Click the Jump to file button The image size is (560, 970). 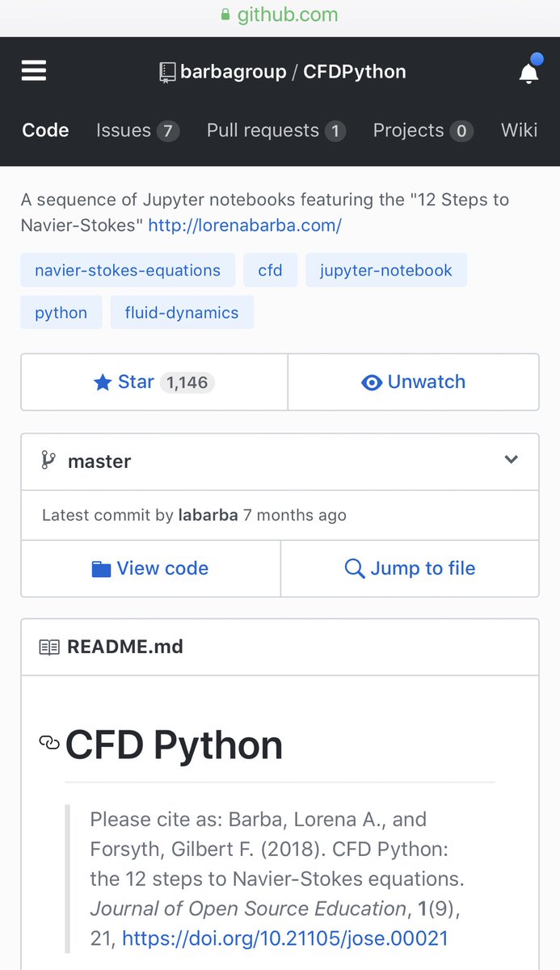[410, 569]
